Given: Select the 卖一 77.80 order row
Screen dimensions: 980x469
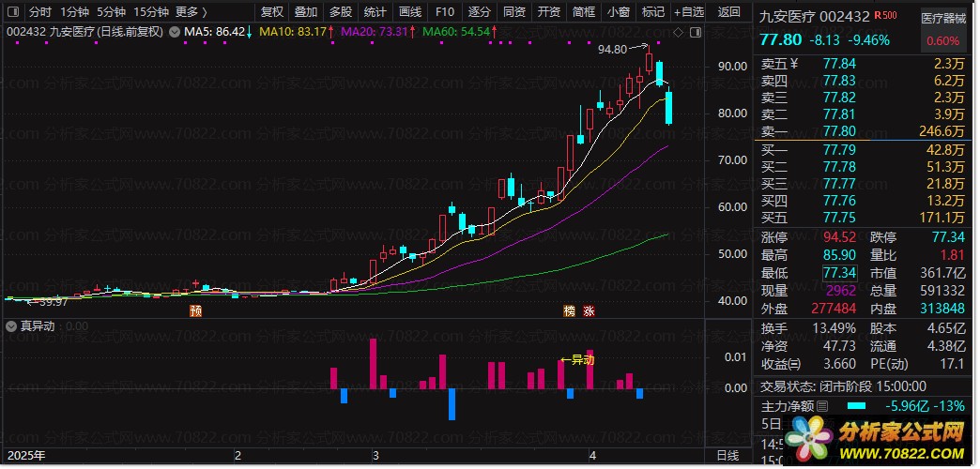Looking at the screenshot, I should point(863,131).
